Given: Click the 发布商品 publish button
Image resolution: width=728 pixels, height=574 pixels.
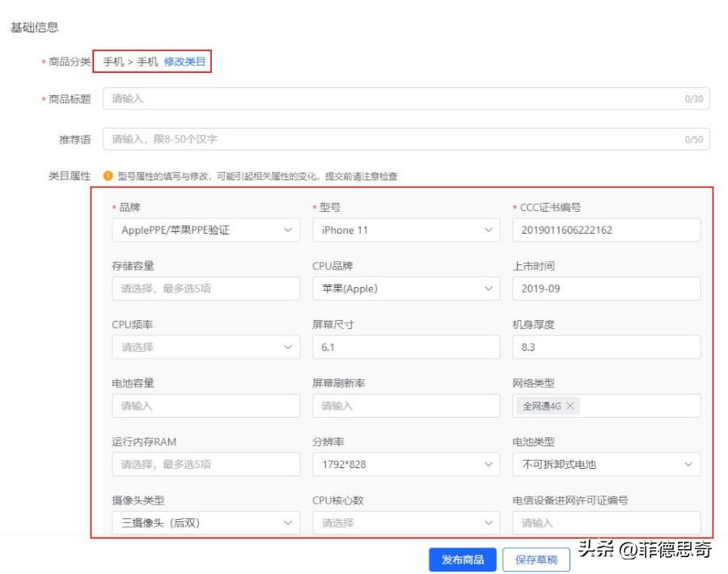Looking at the screenshot, I should pyautogui.click(x=462, y=559).
